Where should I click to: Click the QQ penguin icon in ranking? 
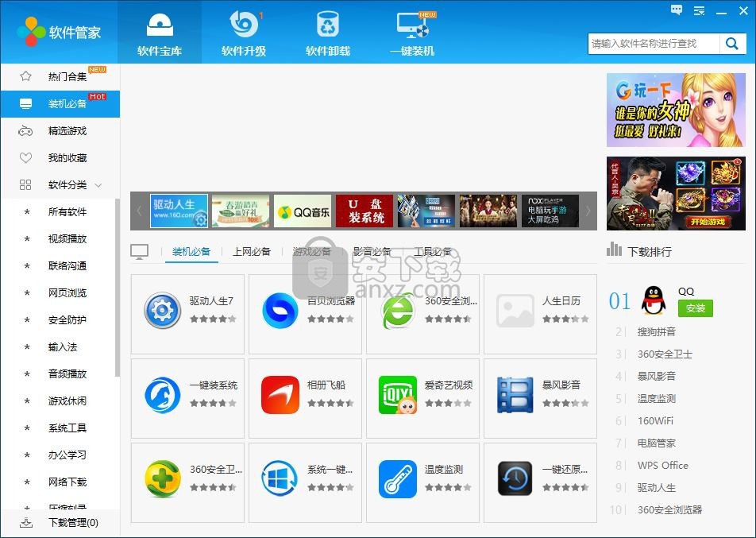(x=654, y=300)
